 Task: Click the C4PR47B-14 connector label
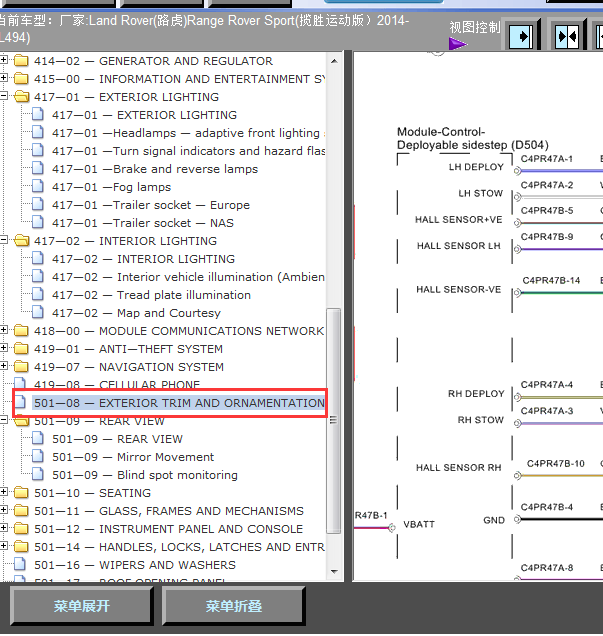click(551, 280)
